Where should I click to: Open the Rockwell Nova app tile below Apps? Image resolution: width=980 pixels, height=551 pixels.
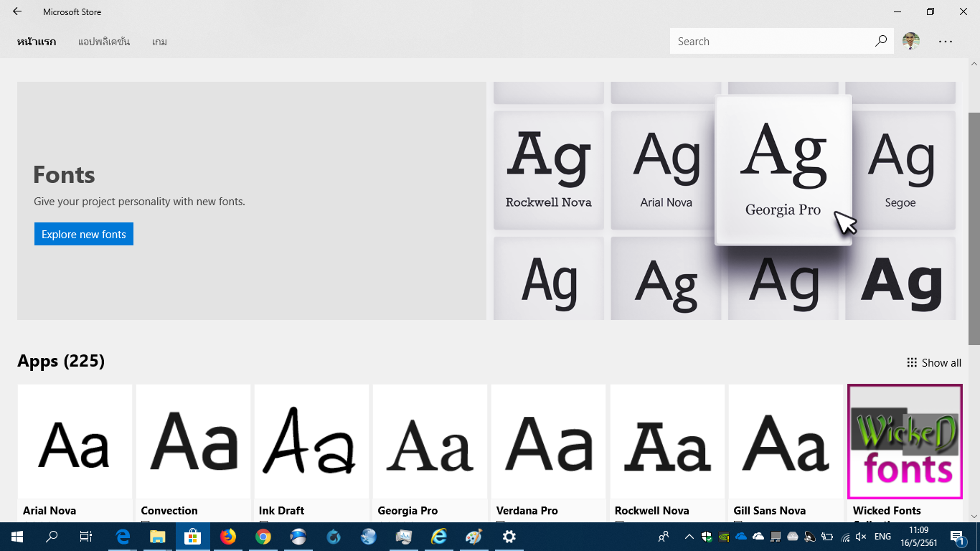coord(667,453)
